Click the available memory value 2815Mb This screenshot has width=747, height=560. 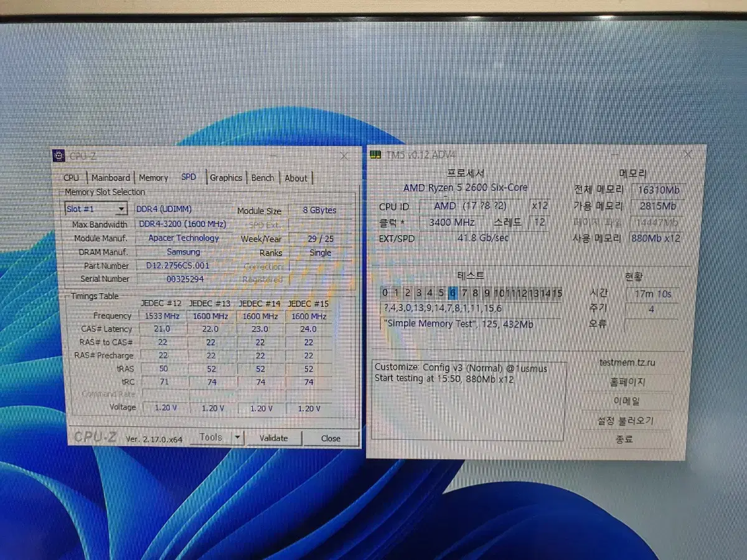coord(657,206)
